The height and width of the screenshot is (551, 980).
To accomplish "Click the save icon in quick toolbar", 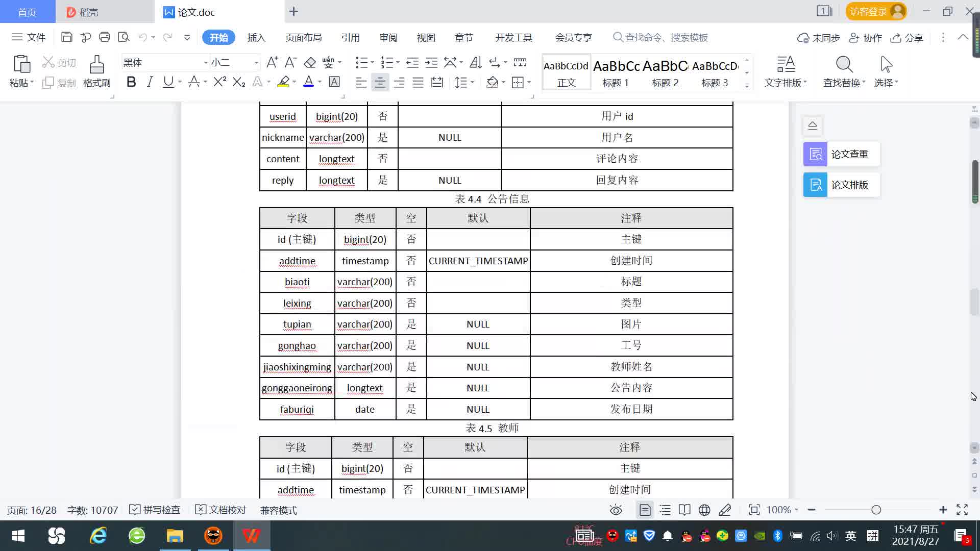I will [66, 37].
